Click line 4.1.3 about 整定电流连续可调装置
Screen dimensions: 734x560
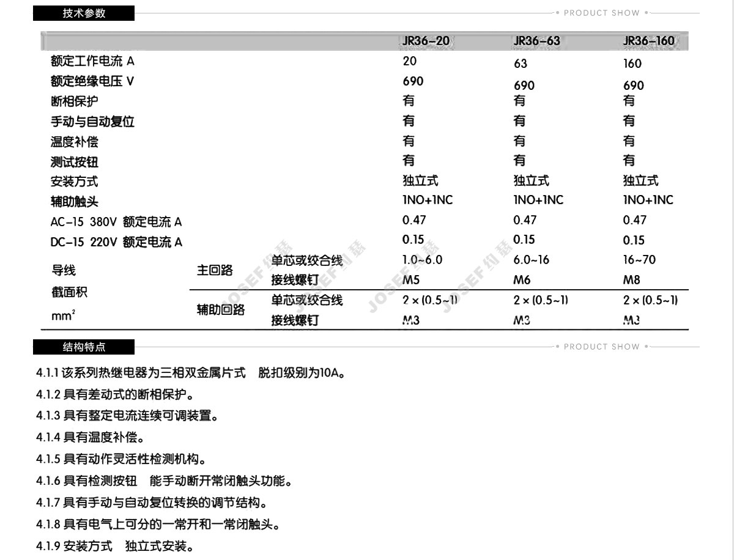click(x=127, y=416)
